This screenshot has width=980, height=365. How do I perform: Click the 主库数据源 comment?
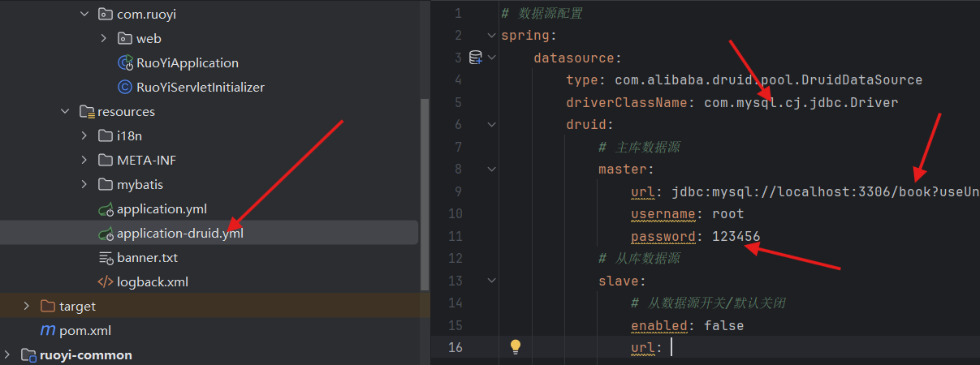tap(639, 147)
